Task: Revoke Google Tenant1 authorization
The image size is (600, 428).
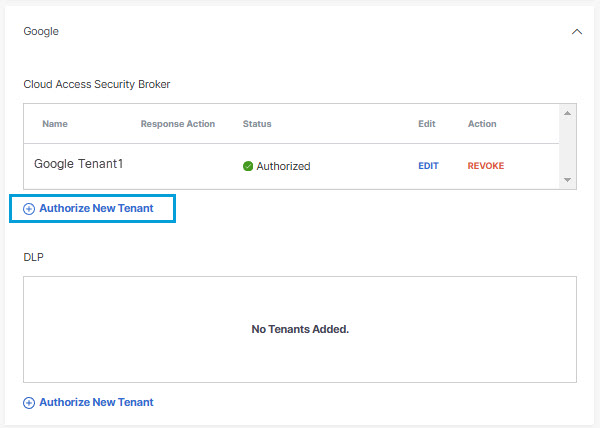Action: pos(486,166)
